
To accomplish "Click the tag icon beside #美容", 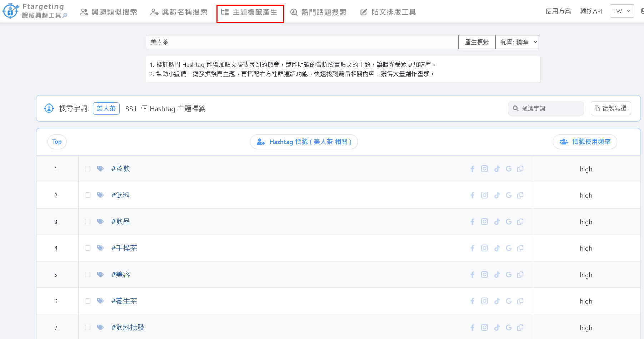I will [100, 274].
